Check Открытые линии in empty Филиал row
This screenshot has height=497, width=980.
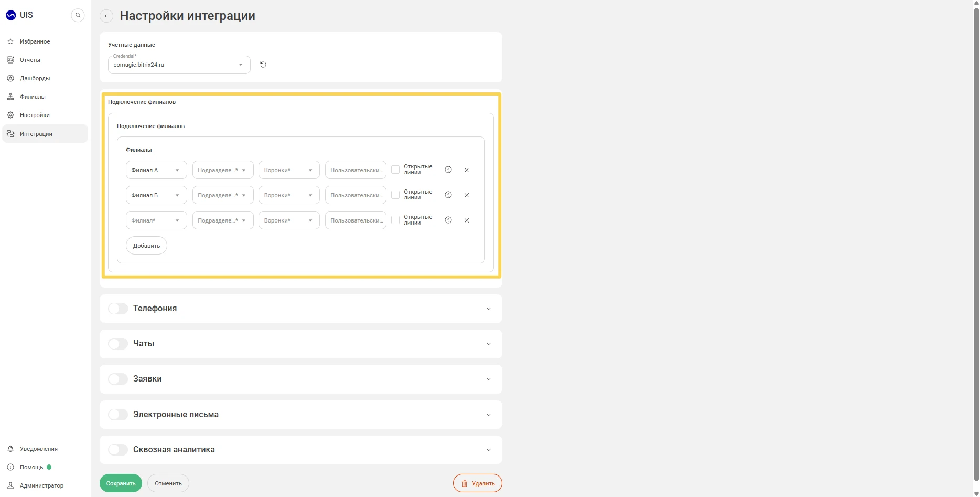pyautogui.click(x=395, y=220)
